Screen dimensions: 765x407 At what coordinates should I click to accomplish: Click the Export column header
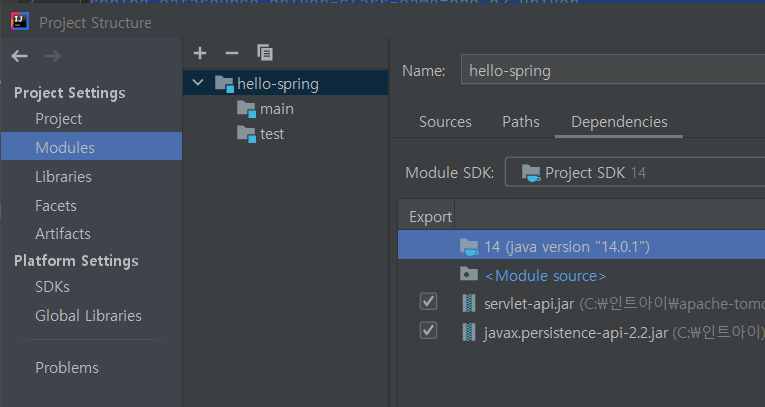tap(430, 217)
